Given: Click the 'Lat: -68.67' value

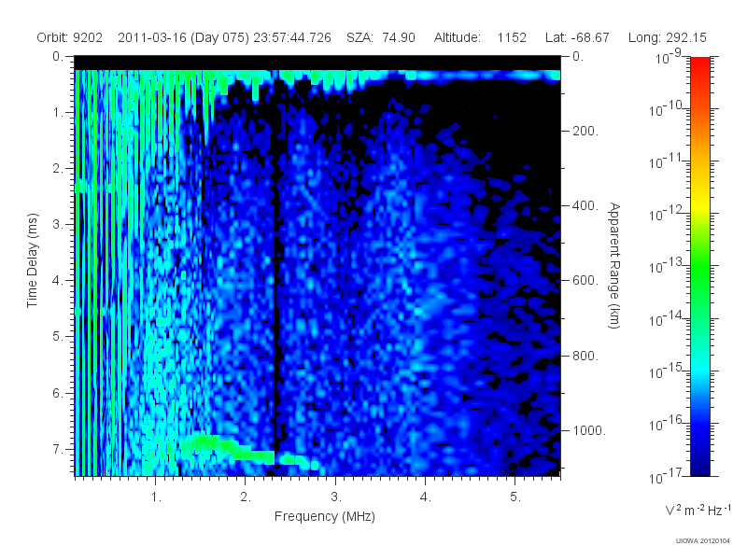Looking at the screenshot, I should click(577, 37).
